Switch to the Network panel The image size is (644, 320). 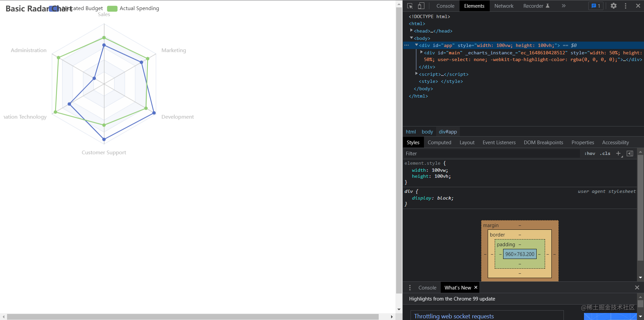point(504,6)
